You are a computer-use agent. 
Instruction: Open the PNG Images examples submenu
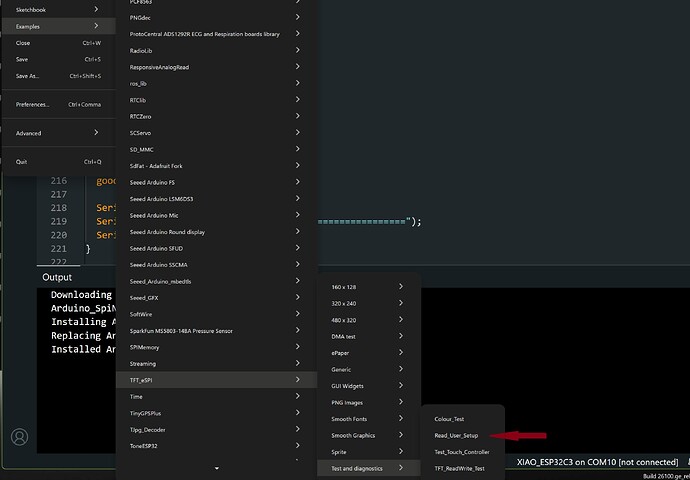369,403
